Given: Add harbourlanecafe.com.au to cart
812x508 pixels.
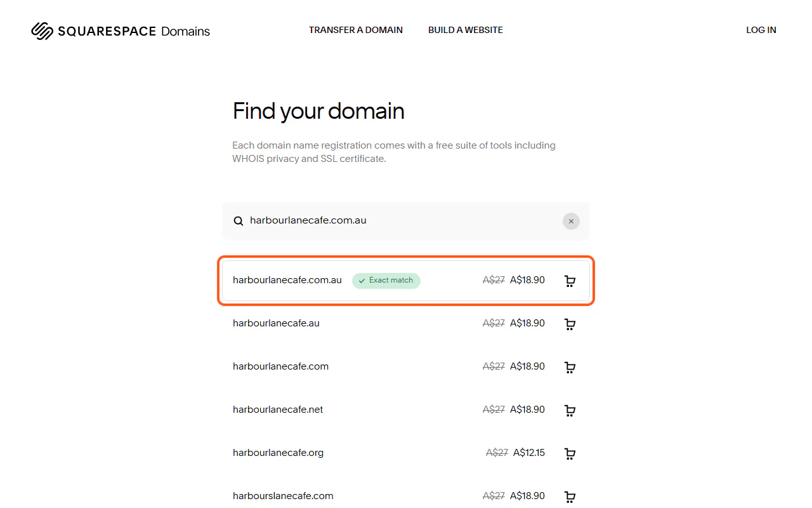Looking at the screenshot, I should point(570,281).
